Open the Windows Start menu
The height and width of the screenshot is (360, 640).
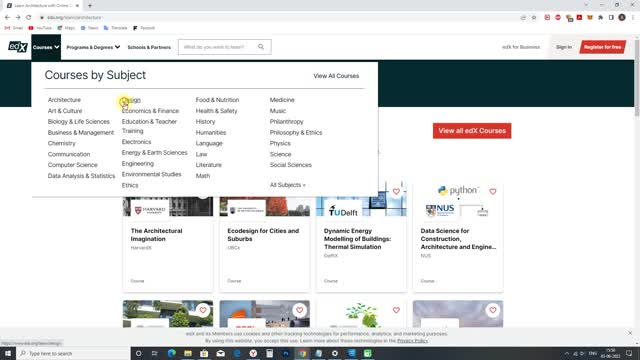click(x=8, y=353)
